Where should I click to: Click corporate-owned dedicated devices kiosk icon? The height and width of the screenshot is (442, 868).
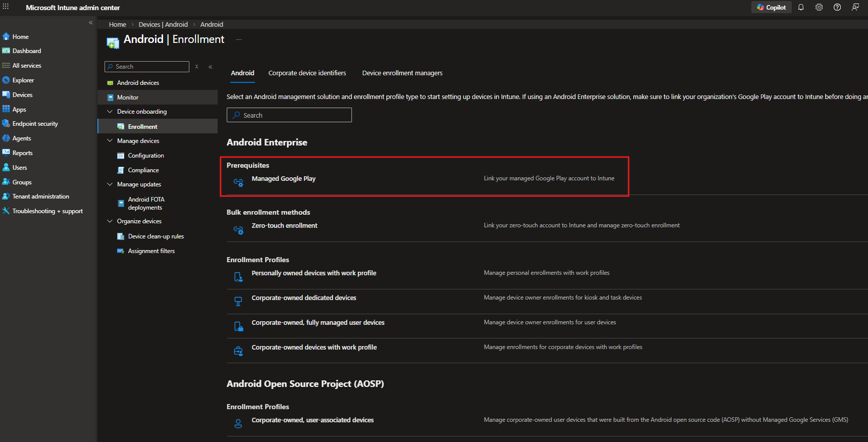[x=238, y=302]
